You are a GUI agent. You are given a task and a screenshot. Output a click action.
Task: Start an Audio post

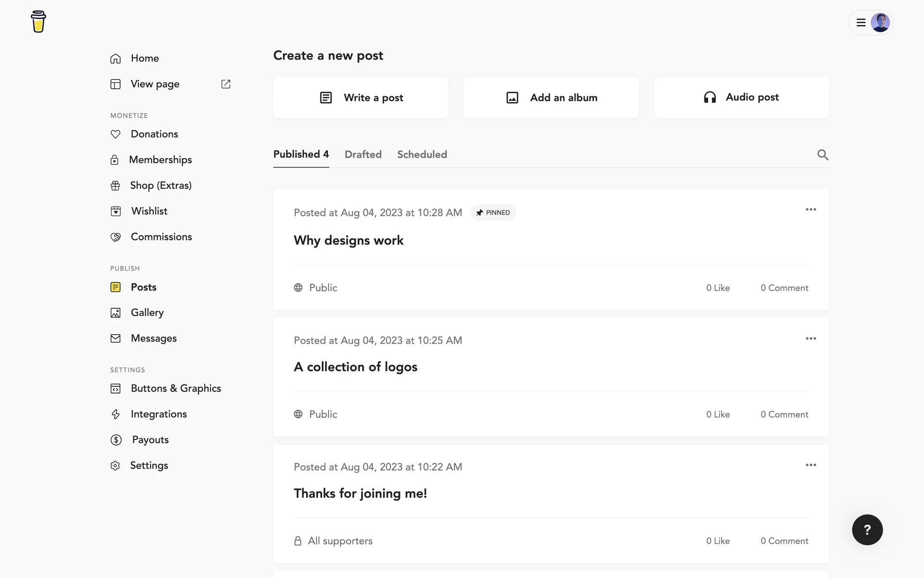pos(741,98)
